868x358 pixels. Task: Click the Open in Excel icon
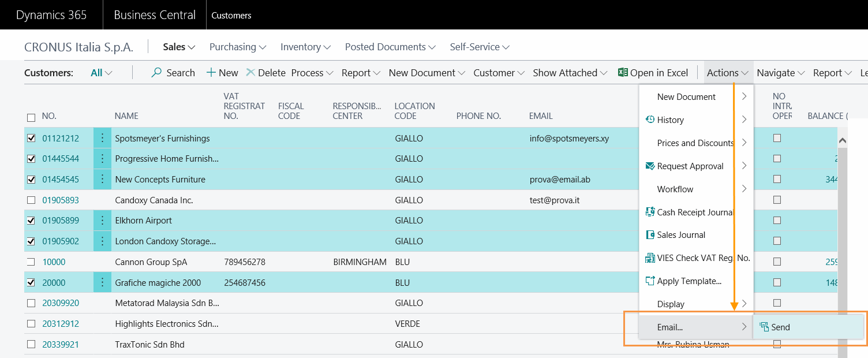(x=623, y=73)
